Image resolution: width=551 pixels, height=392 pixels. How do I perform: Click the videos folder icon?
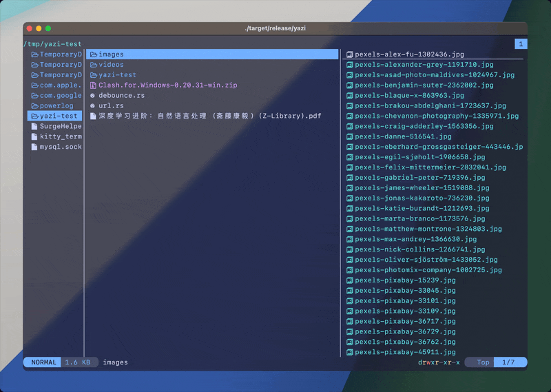[x=93, y=65]
